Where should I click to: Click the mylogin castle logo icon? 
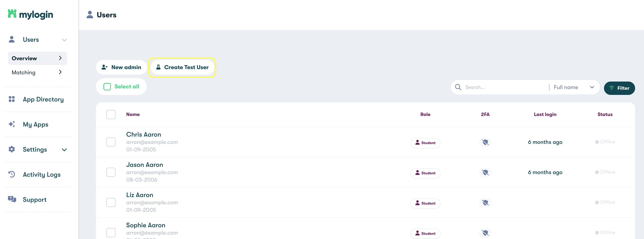pos(12,14)
